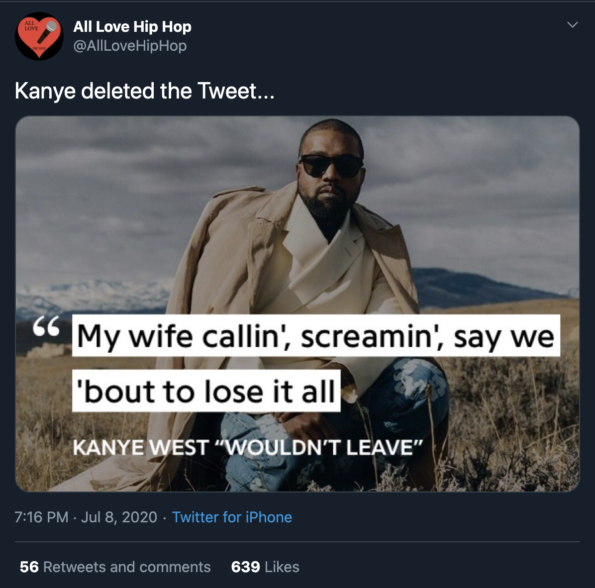Viewport: 595px width, 588px height.
Task: Click the number 639 likes count
Action: pos(246,567)
